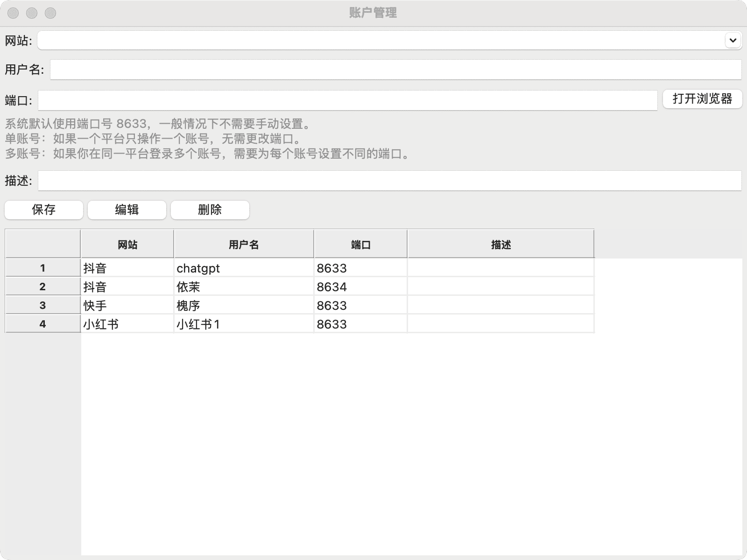Viewport: 747px width, 560px height.
Task: Focus the 端口 input field
Action: 347,100
